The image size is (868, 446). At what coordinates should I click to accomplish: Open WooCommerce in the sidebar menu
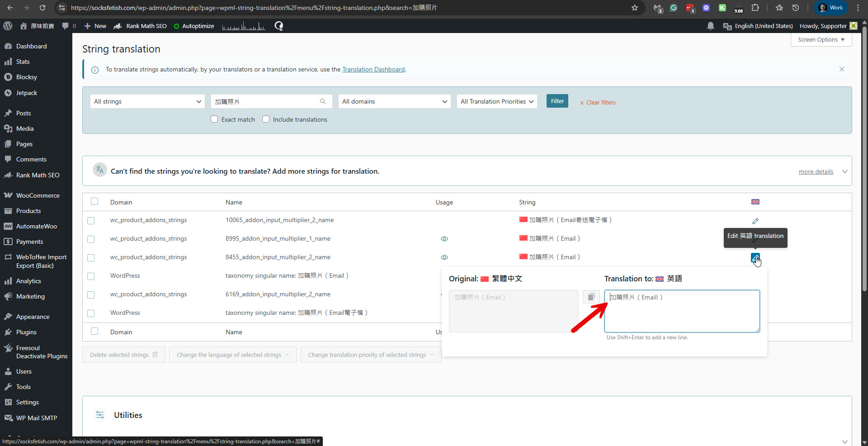pos(38,195)
